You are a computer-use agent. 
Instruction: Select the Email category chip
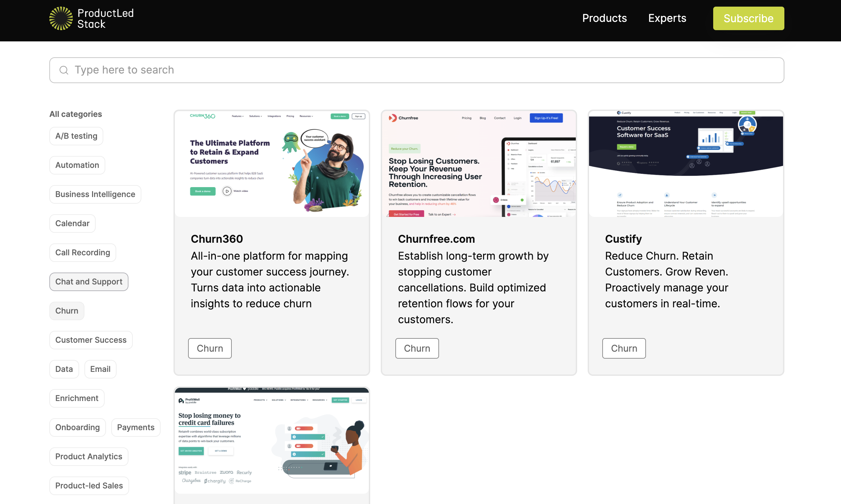point(101,369)
